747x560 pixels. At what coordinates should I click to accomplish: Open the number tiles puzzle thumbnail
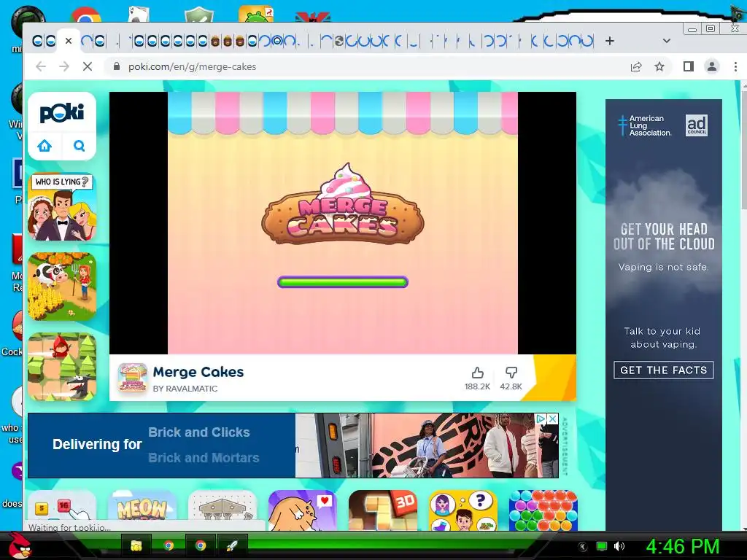point(62,510)
